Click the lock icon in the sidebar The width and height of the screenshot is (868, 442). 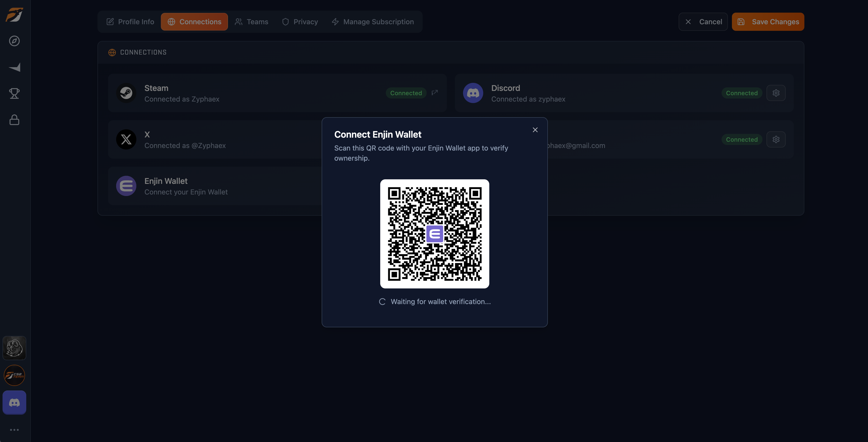pyautogui.click(x=14, y=120)
